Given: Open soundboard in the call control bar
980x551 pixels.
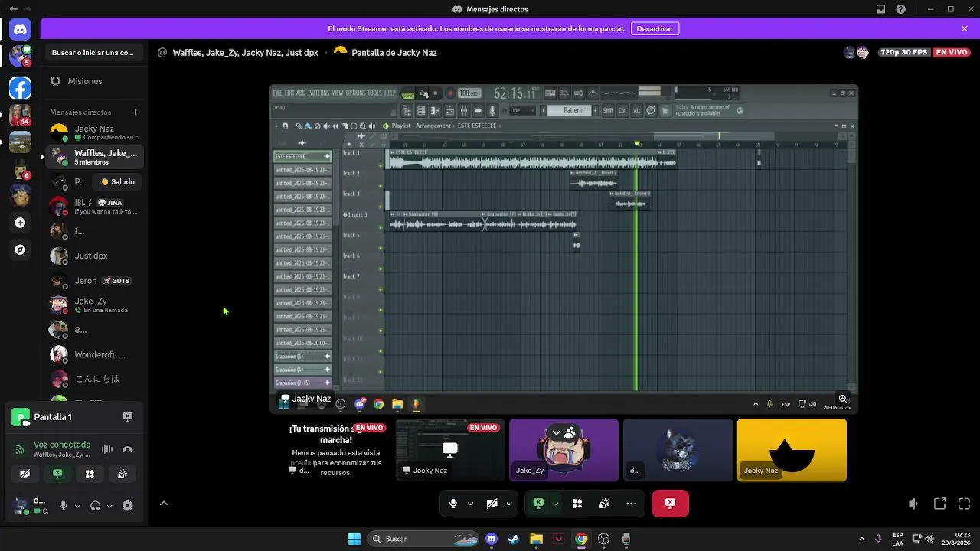Looking at the screenshot, I should coord(604,504).
